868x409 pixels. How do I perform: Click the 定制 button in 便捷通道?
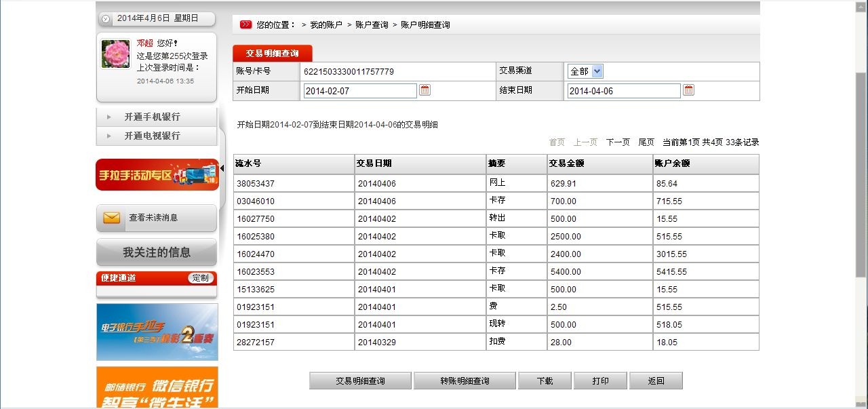pyautogui.click(x=201, y=278)
